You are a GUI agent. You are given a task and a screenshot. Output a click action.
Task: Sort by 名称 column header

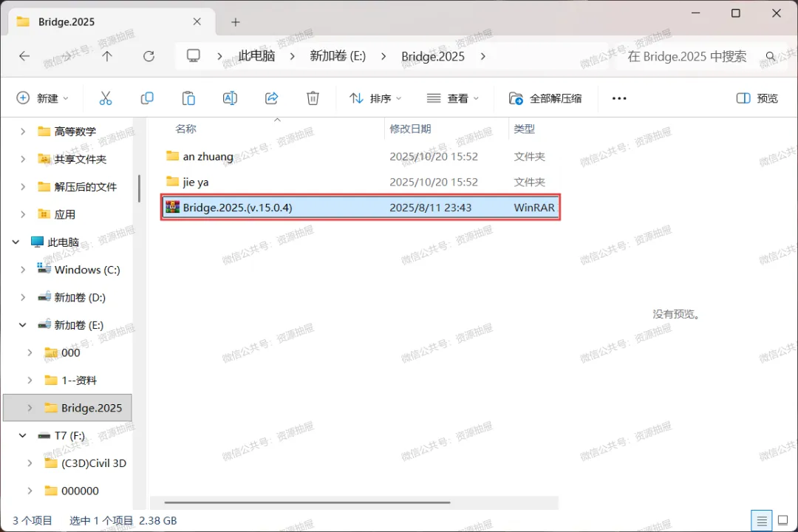coord(185,129)
